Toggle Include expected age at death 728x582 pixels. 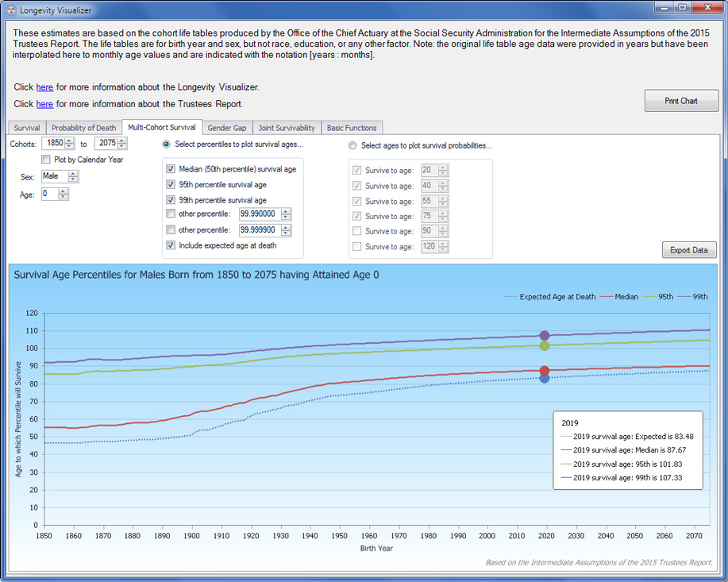click(171, 245)
